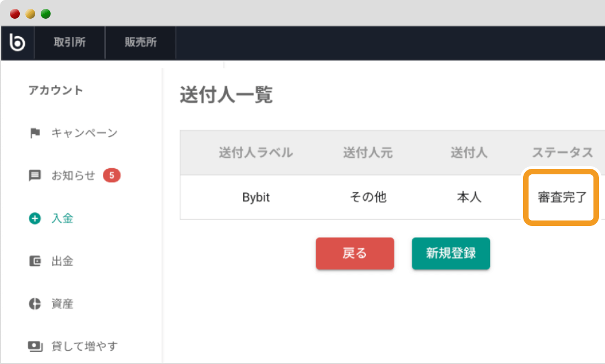This screenshot has width=605, height=364.
Task: Click the wallet icon beside 出金
Action: pos(35,261)
